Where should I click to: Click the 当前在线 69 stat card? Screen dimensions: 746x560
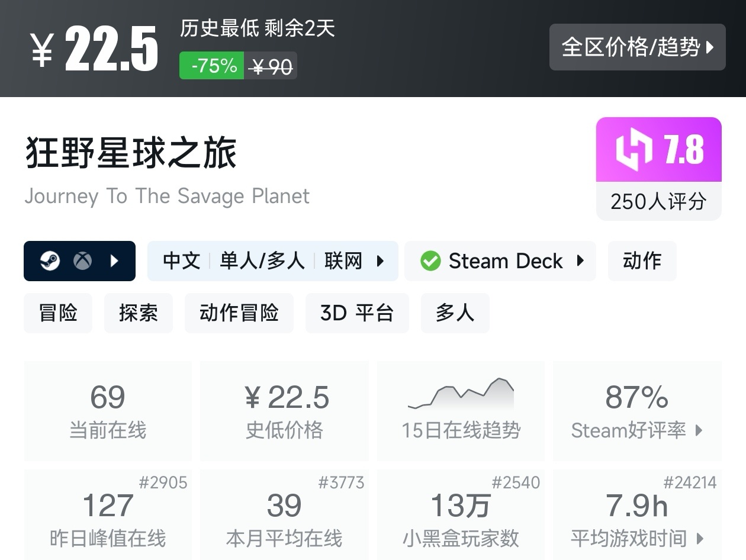(x=108, y=411)
